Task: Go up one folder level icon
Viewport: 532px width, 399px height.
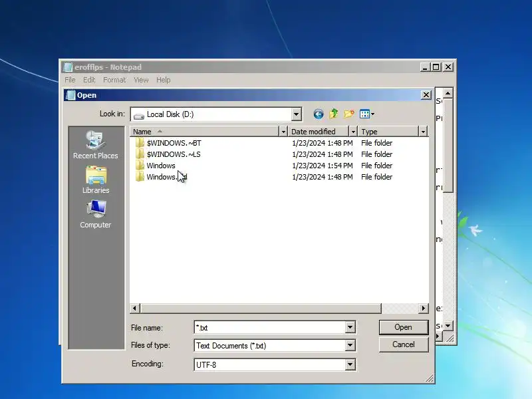Action: pos(334,114)
